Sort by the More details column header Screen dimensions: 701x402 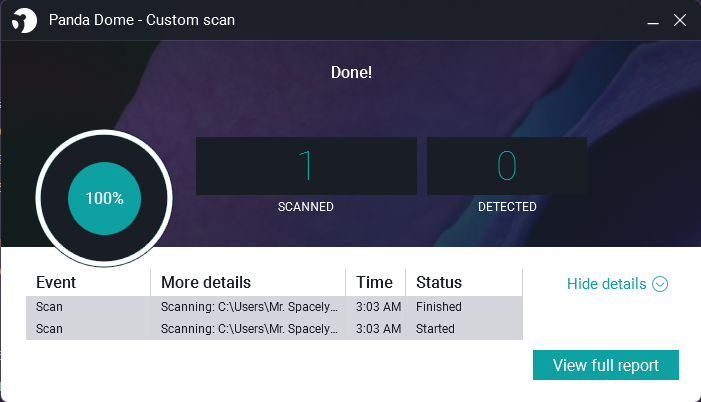pyautogui.click(x=206, y=282)
